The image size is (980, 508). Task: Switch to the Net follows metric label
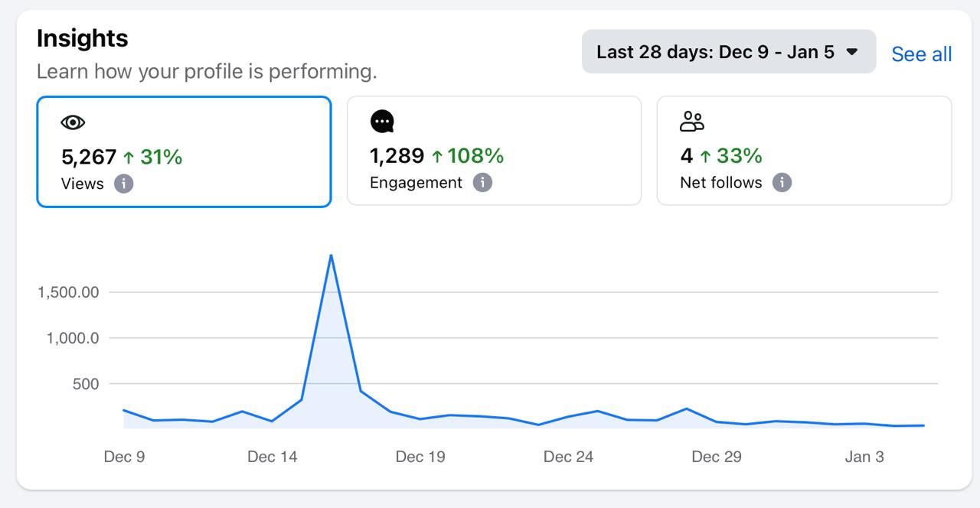720,183
